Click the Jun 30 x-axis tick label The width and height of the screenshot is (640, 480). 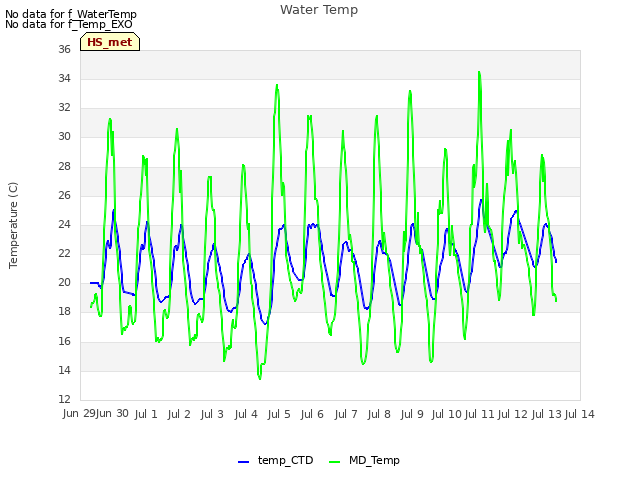(112, 413)
